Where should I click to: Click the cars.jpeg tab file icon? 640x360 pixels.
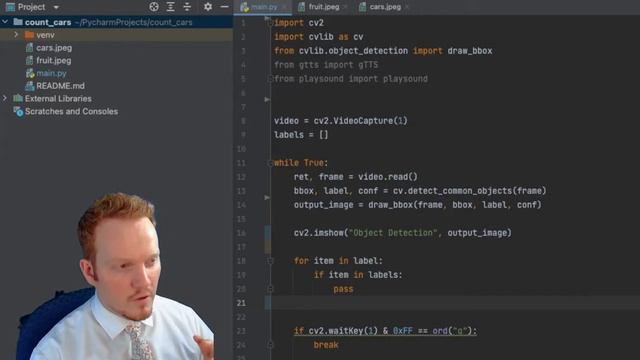(362, 7)
